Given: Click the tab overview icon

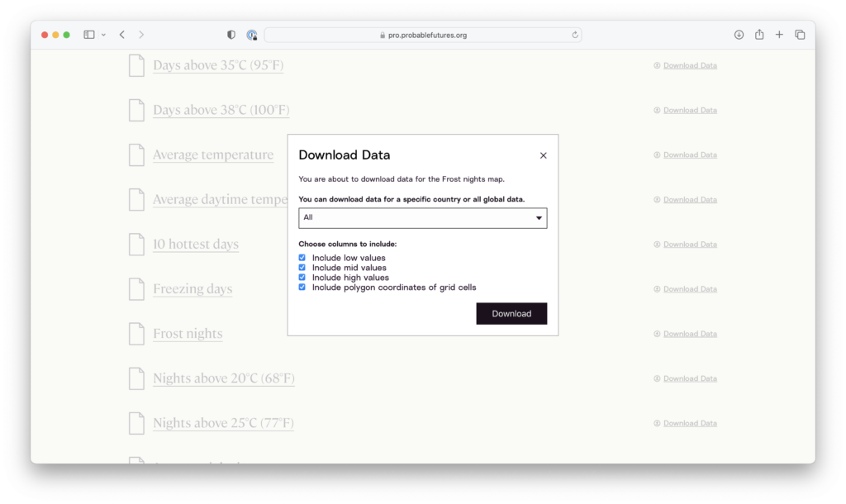Looking at the screenshot, I should point(799,34).
